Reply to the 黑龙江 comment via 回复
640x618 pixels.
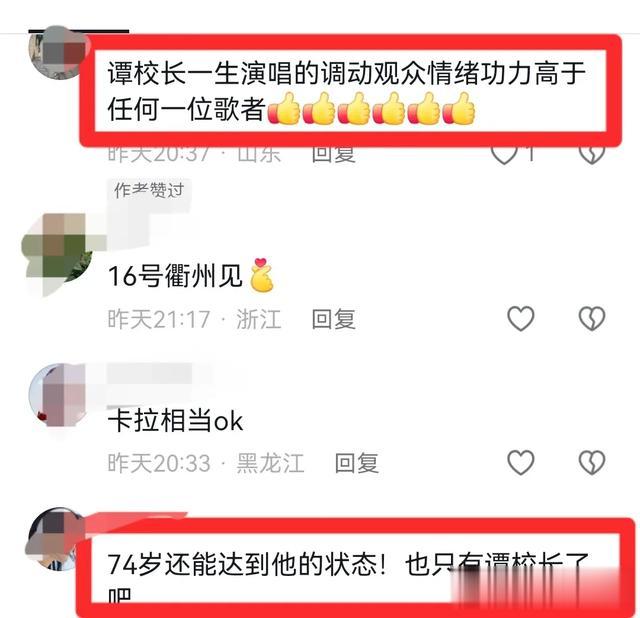point(356,463)
